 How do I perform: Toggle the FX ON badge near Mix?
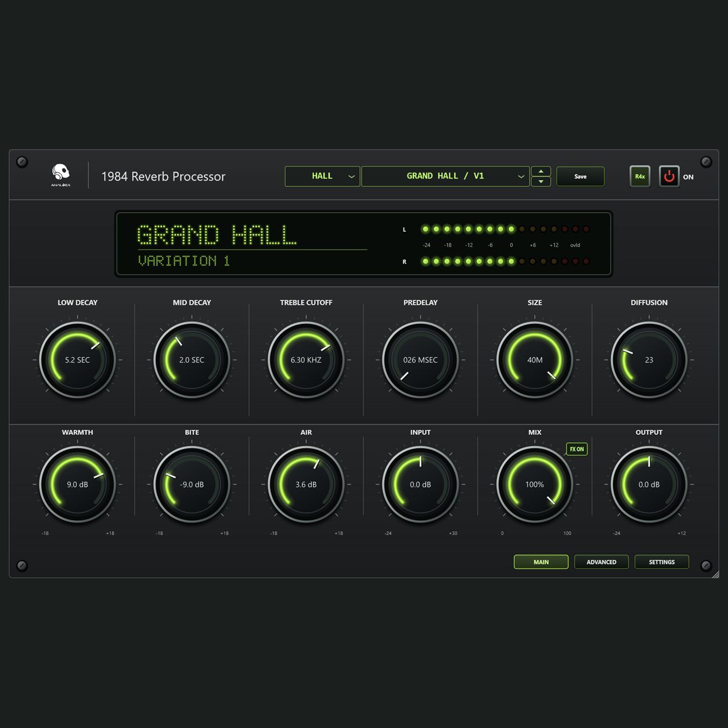[576, 449]
